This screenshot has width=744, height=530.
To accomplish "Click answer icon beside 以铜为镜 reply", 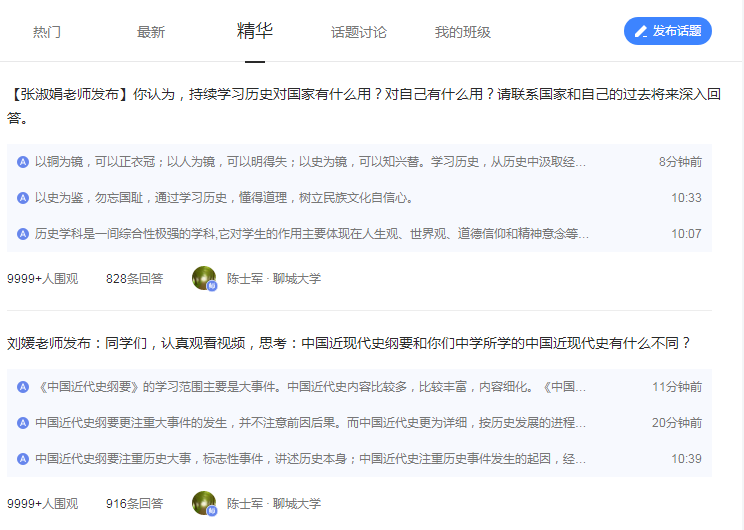I will point(23,162).
